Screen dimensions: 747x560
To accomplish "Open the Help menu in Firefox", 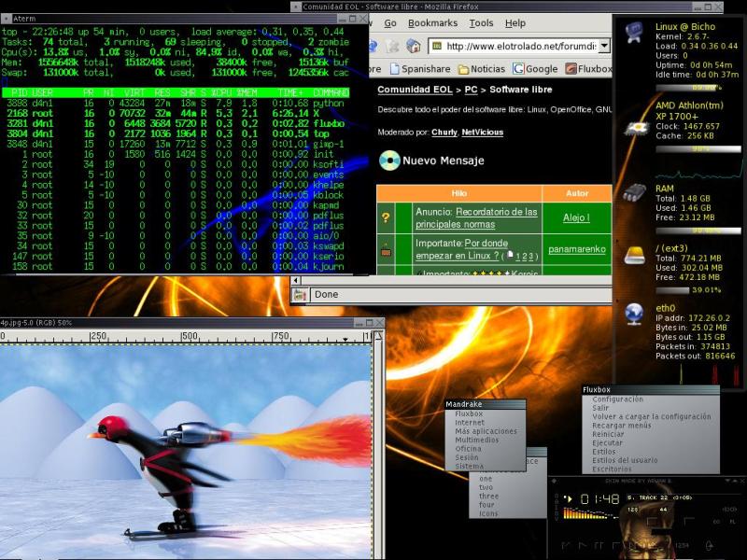I will pyautogui.click(x=515, y=23).
